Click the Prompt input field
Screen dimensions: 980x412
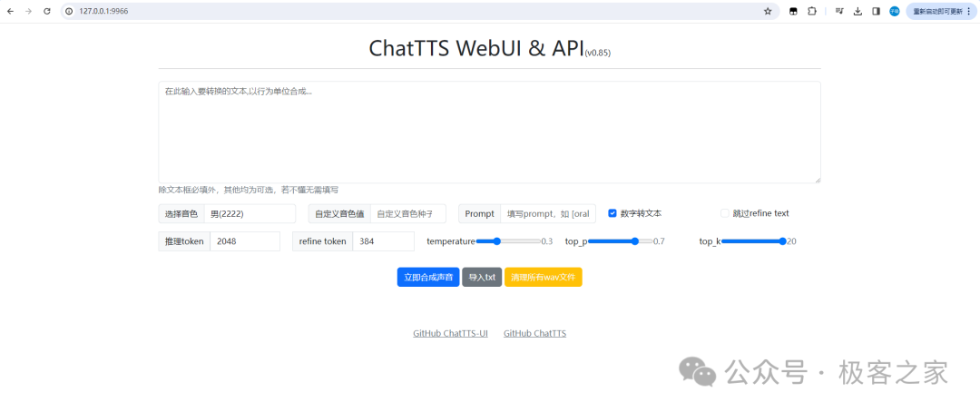coord(548,214)
